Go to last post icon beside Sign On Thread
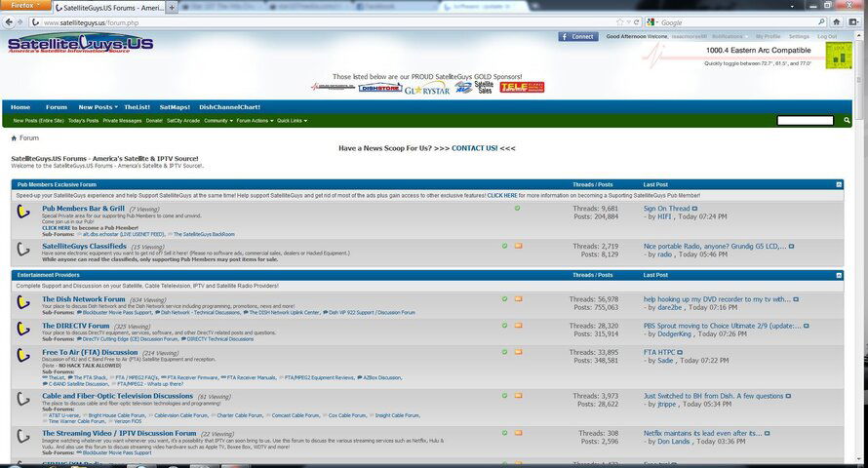Viewport: 868px width, 468px height. tap(694, 209)
